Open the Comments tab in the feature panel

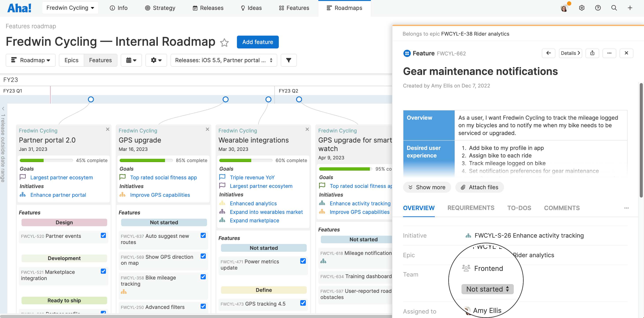coord(562,208)
